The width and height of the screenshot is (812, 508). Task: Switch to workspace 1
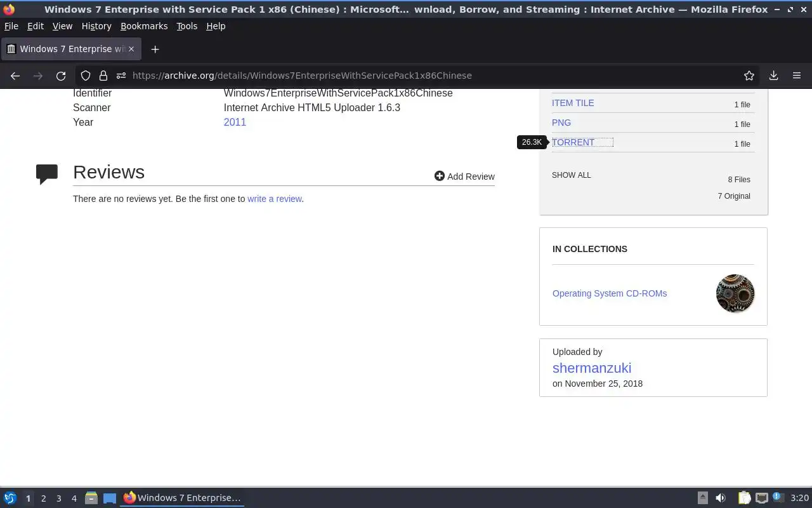coord(28,498)
